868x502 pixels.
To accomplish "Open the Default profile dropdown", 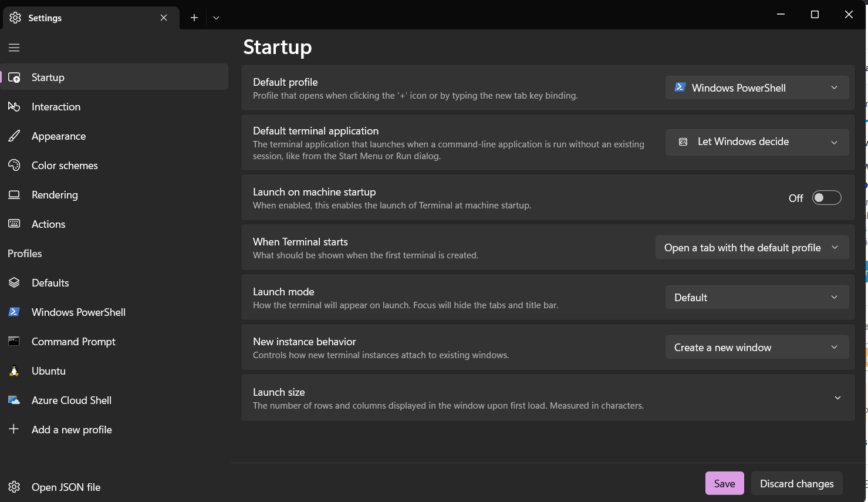I will point(756,87).
